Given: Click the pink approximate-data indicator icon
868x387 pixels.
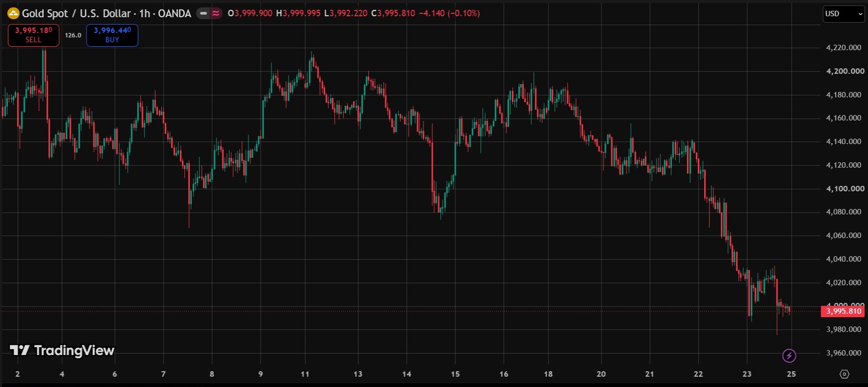Looking at the screenshot, I should click(x=216, y=13).
